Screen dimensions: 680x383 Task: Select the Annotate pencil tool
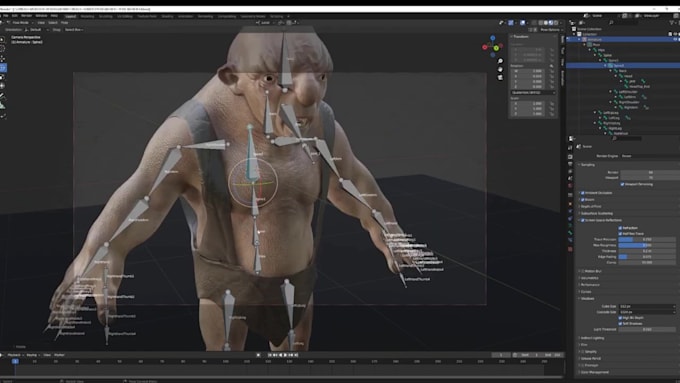(x=3, y=96)
